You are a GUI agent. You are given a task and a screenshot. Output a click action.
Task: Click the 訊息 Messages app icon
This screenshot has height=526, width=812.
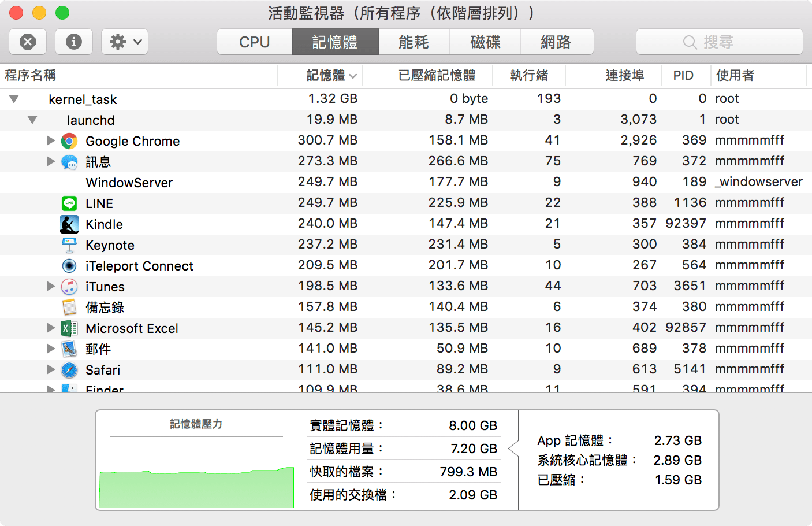[x=69, y=162]
